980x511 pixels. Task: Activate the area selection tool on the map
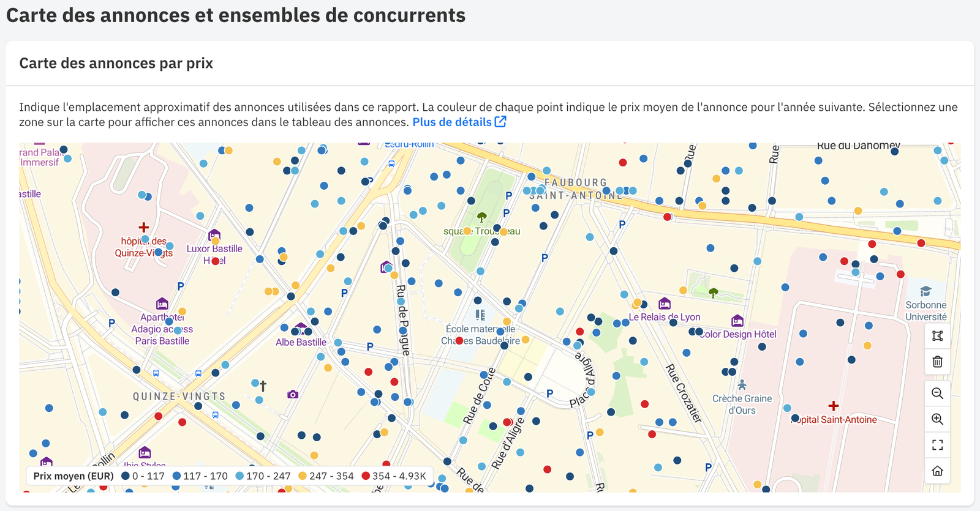(x=937, y=336)
